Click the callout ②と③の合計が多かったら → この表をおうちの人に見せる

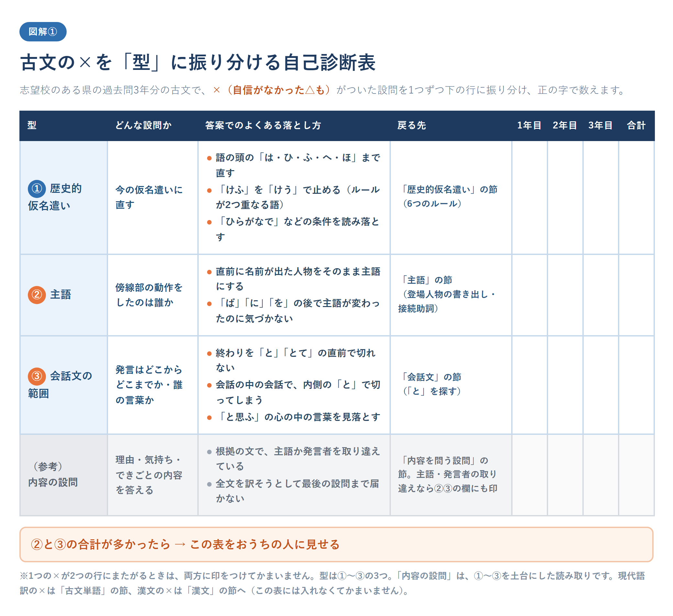(x=336, y=544)
